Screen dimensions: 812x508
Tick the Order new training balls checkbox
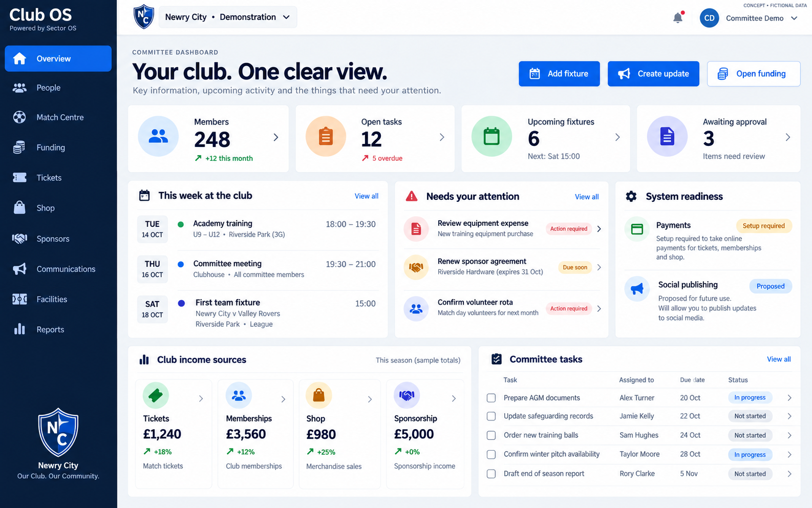pyautogui.click(x=491, y=435)
